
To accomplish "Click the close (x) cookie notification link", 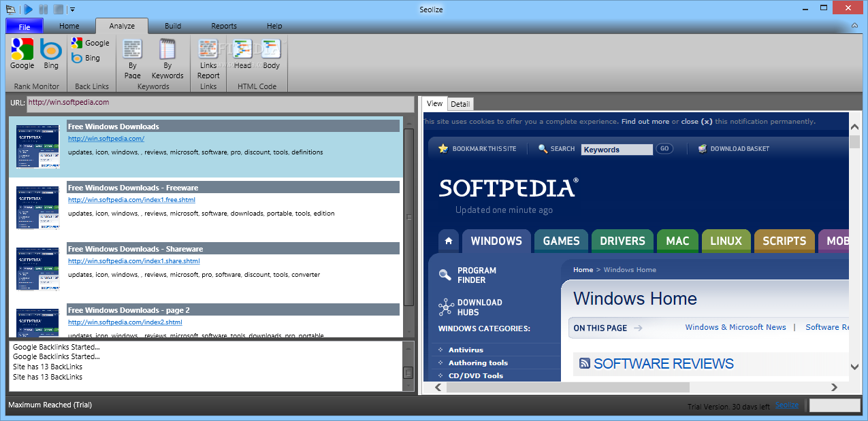I will (x=696, y=122).
